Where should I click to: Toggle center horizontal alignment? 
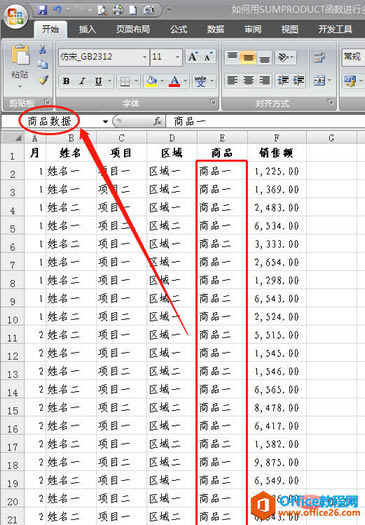(248, 81)
